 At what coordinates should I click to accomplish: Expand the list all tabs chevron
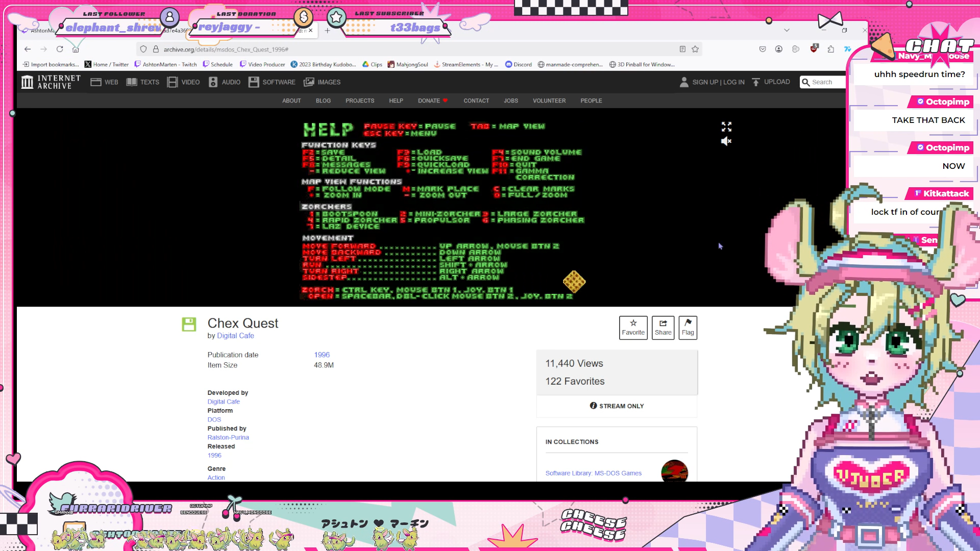click(787, 30)
